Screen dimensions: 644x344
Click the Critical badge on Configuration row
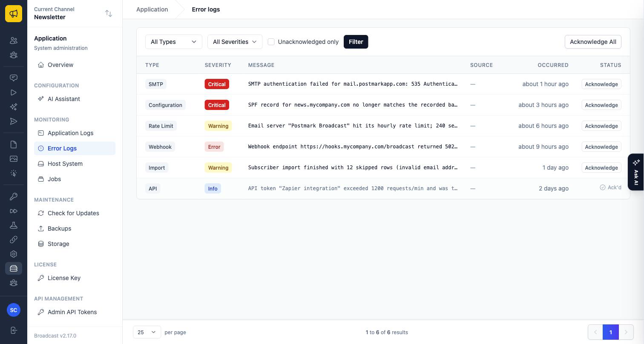pos(217,105)
